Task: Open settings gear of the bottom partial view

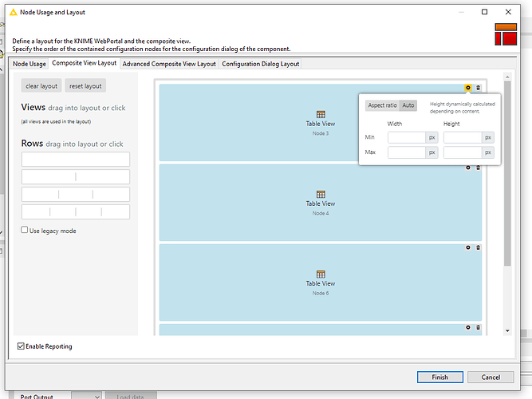Action: coord(468,327)
